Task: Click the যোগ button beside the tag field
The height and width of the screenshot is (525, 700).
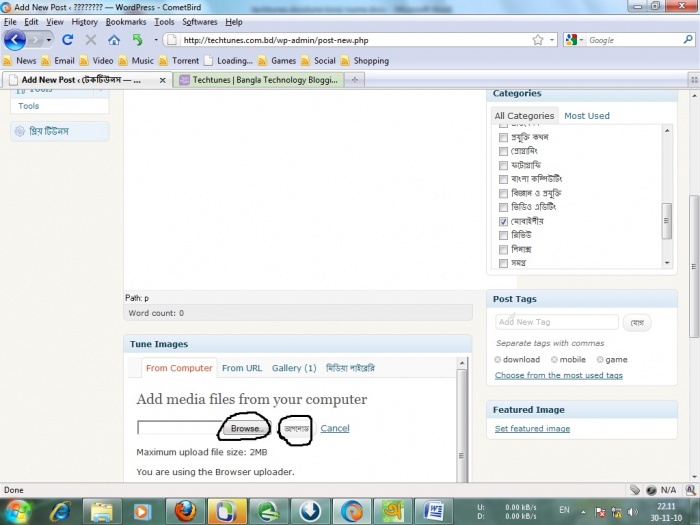Action: 637,322
